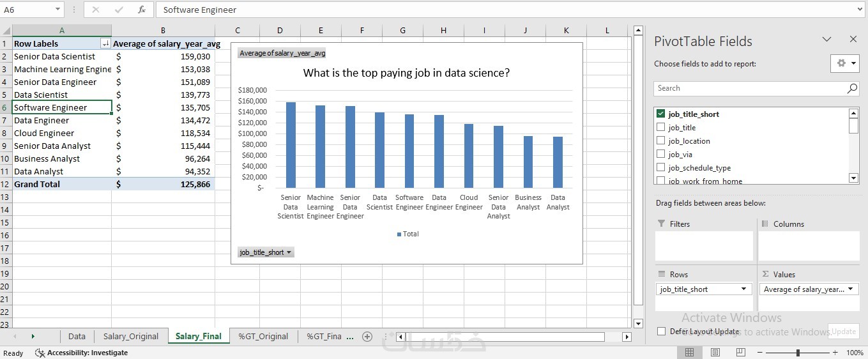Open PivotTable Fields task pane options chevron

[x=826, y=40]
